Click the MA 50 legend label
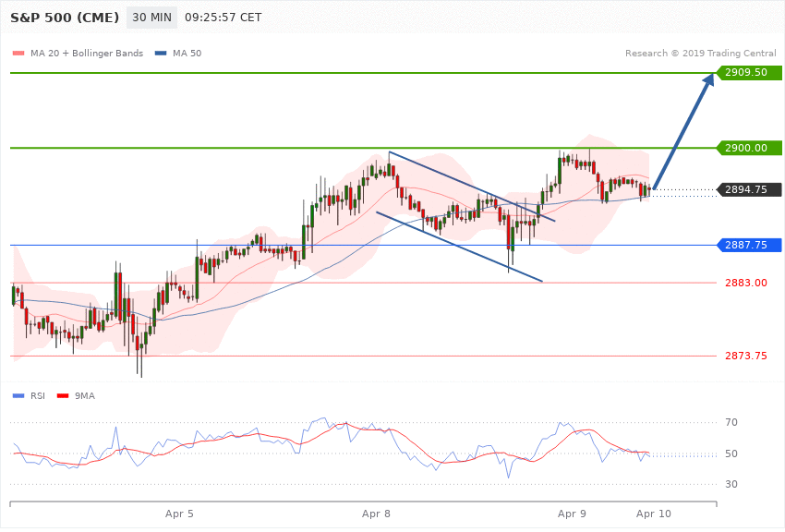785x532 pixels. pos(187,54)
